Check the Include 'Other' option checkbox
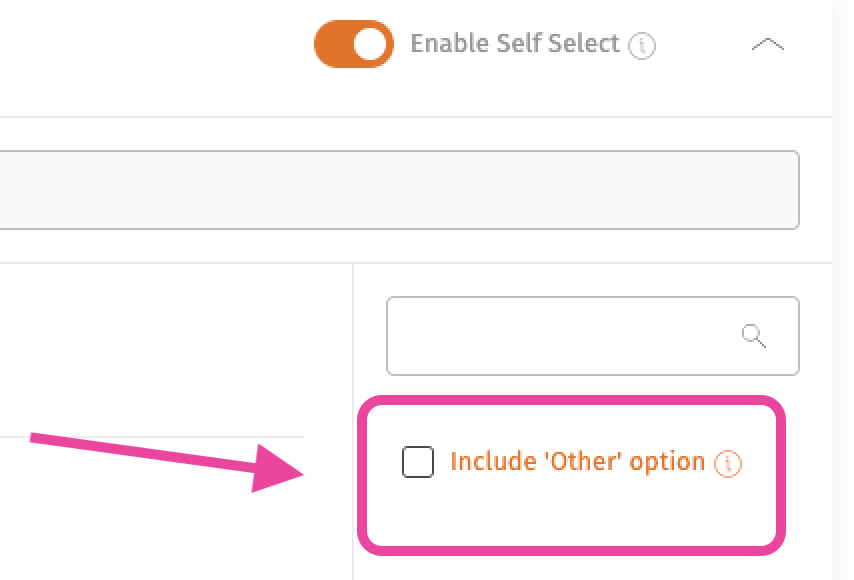 point(418,462)
